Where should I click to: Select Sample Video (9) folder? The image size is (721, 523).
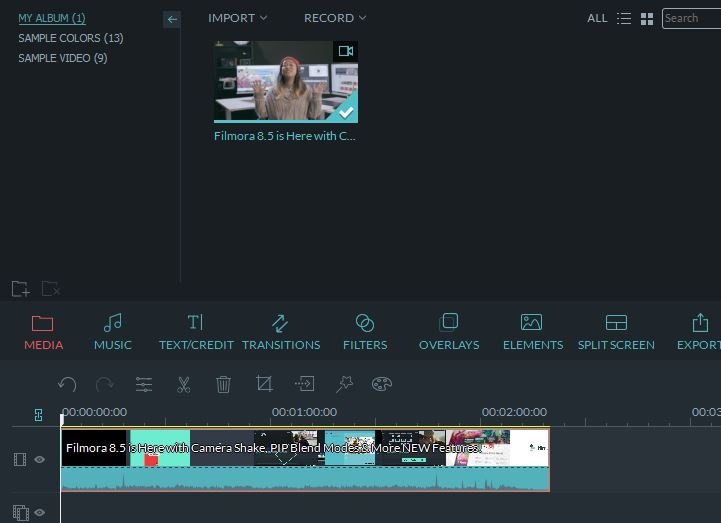(x=63, y=58)
